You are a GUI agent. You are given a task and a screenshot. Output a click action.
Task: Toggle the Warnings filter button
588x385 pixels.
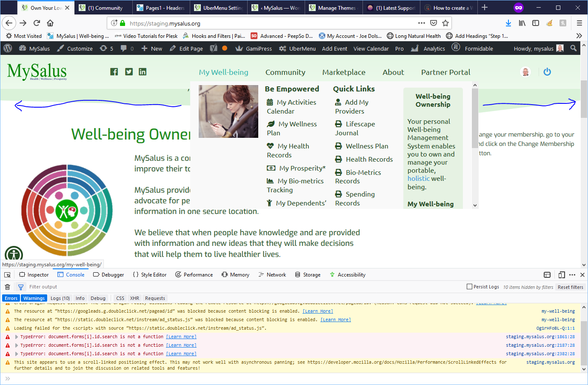coord(34,298)
